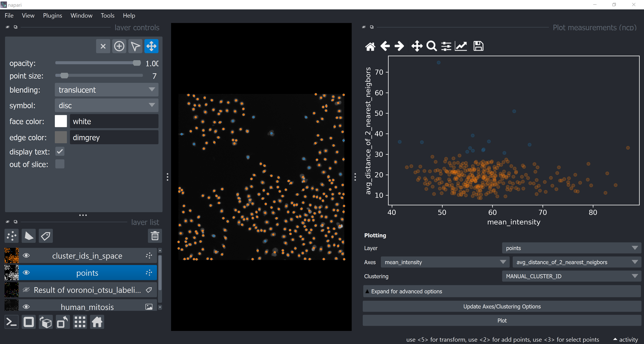This screenshot has width=644, height=344.
Task: Float the layer controls dock panel
Action: (15, 27)
